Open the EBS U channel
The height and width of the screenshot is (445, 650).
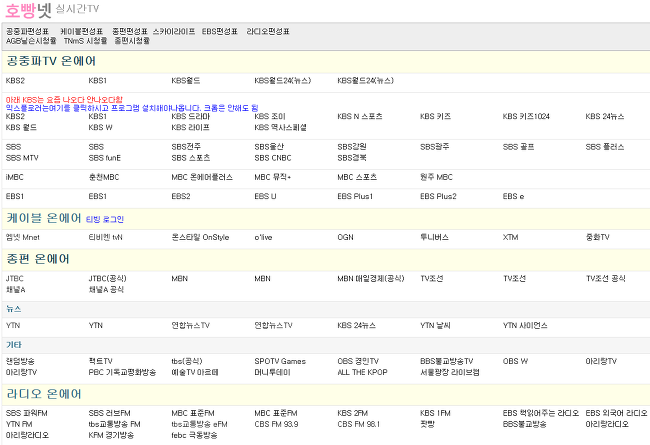pyautogui.click(x=265, y=196)
